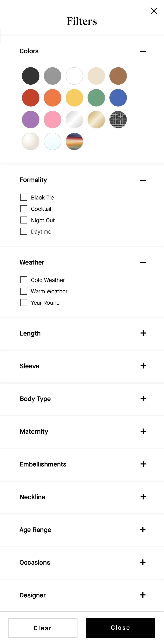
Task: Choose the gold metallic color swatch
Action: 96,120
